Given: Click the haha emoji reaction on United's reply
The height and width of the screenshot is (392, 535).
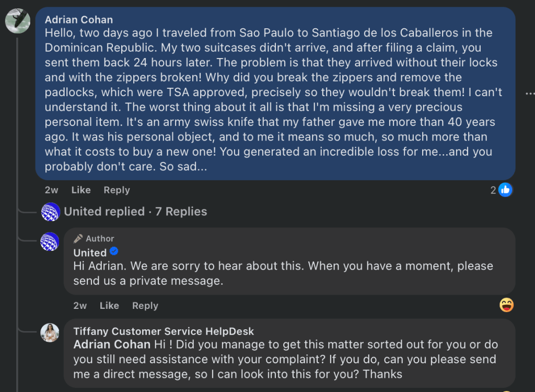Looking at the screenshot, I should tap(506, 305).
